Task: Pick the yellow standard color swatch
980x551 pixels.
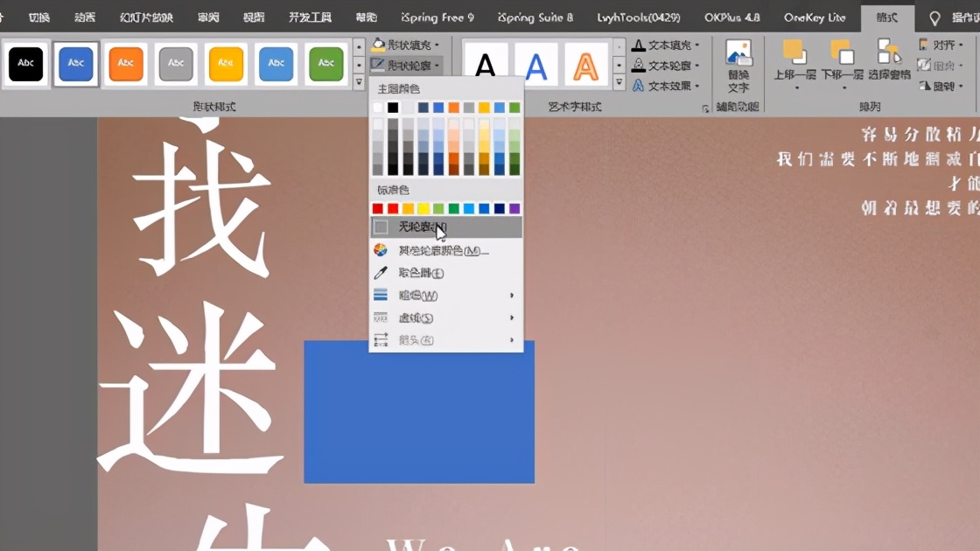Action: tap(423, 208)
